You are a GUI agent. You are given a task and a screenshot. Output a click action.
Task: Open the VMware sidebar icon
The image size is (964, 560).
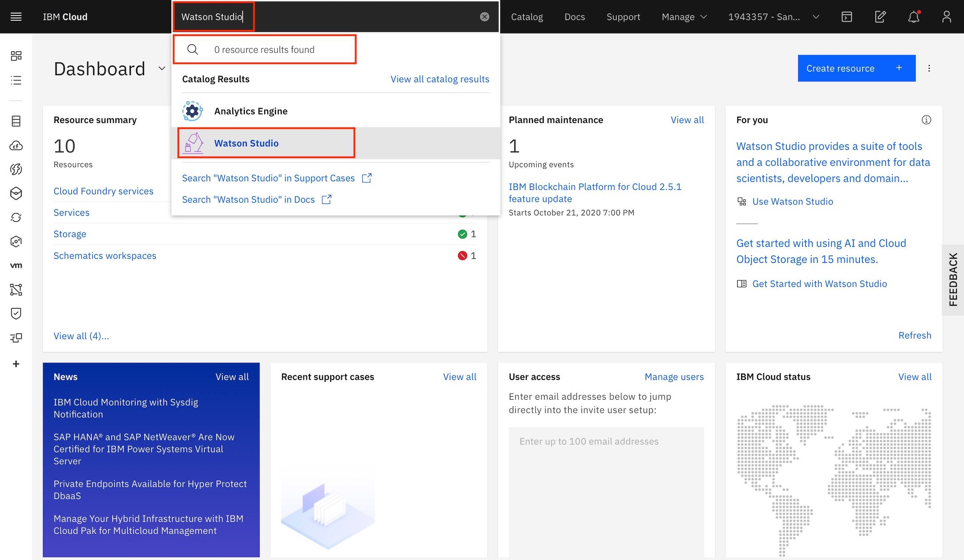(16, 265)
